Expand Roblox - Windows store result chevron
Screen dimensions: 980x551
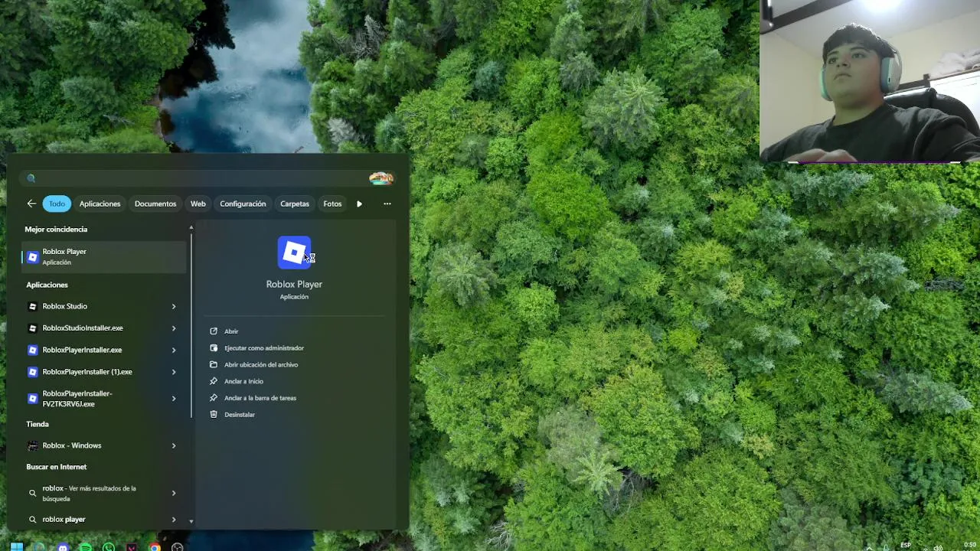click(174, 445)
